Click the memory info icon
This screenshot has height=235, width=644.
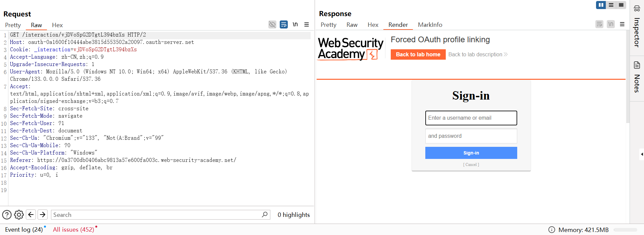click(551, 230)
